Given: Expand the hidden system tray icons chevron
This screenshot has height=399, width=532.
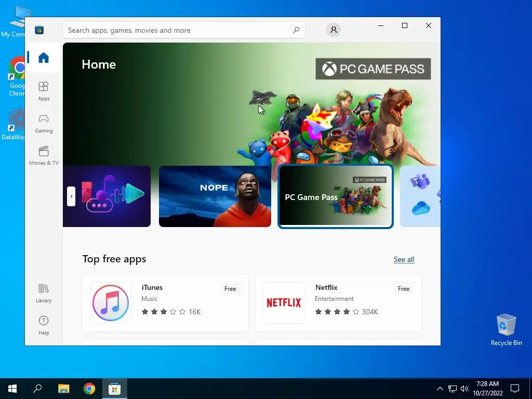Looking at the screenshot, I should coord(440,389).
